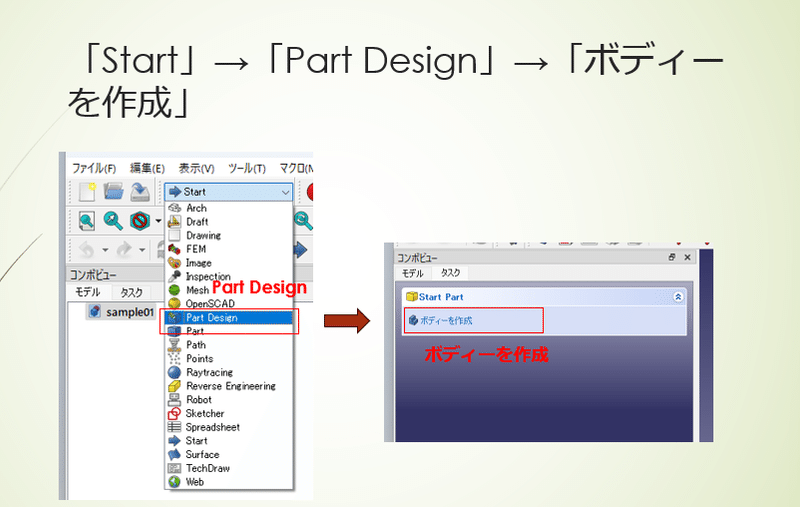This screenshot has height=507, width=800.
Task: Select OpenSCAD workbench in list
Action: [x=229, y=304]
